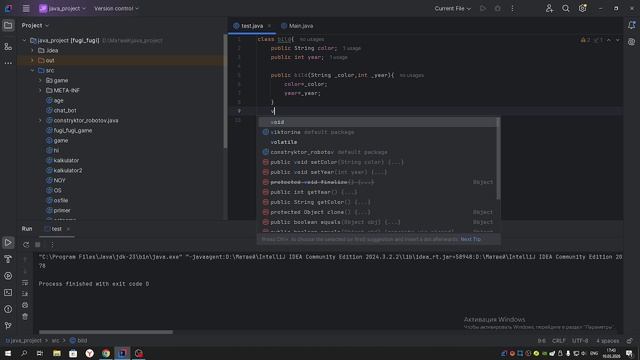
Task: Select the test tab in Run panel
Action: [56, 229]
